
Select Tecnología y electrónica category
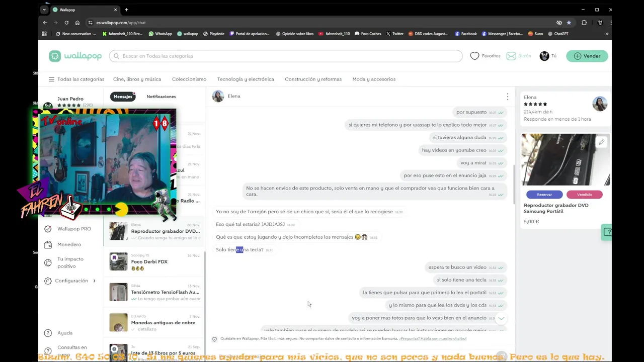246,79
